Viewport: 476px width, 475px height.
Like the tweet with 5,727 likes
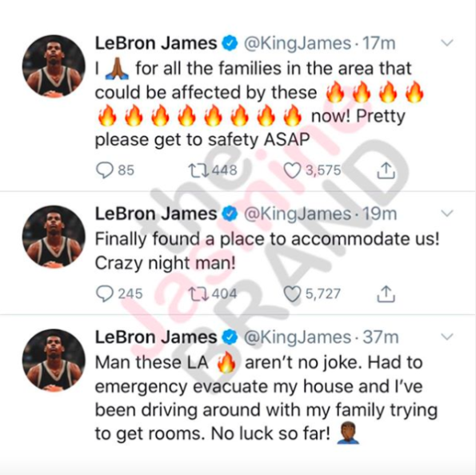[292, 293]
